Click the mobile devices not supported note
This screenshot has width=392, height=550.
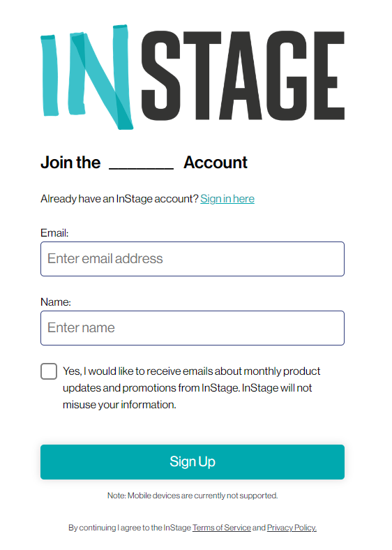point(193,496)
